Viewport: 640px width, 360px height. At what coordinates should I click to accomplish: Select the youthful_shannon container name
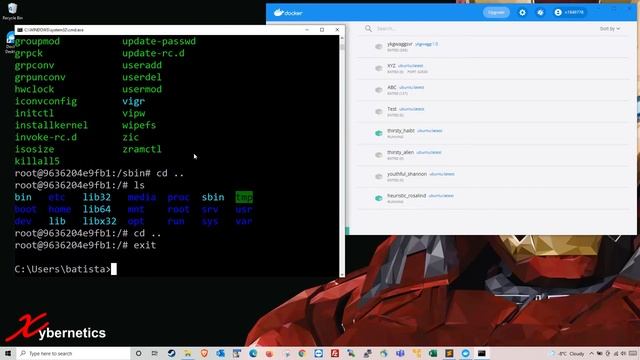[x=407, y=174]
